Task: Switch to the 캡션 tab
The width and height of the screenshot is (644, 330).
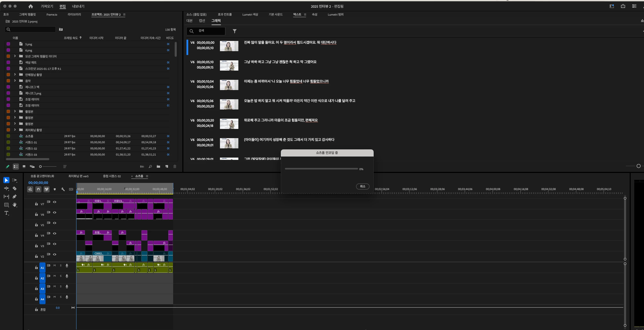Action: 202,21
